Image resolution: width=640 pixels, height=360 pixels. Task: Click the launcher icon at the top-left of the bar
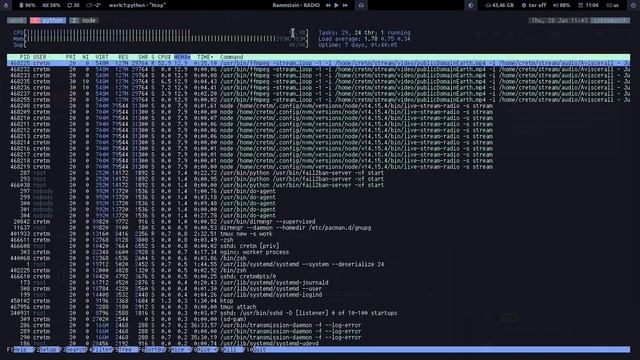click(x=6, y=5)
